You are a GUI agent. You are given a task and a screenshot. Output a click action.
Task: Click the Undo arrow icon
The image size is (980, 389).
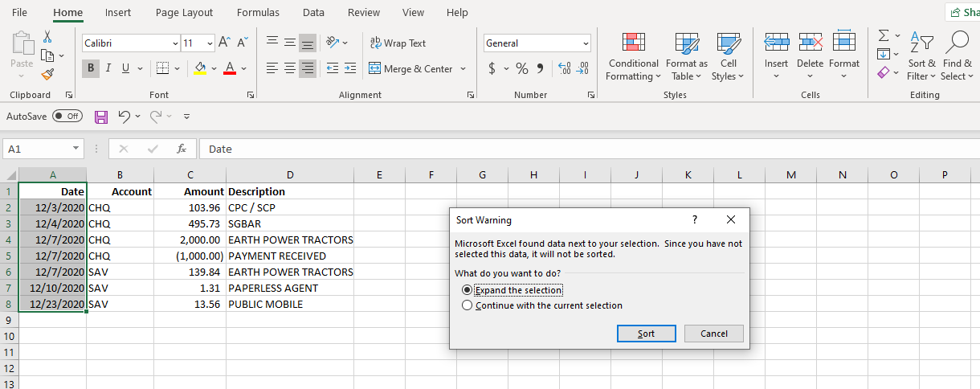pyautogui.click(x=125, y=117)
